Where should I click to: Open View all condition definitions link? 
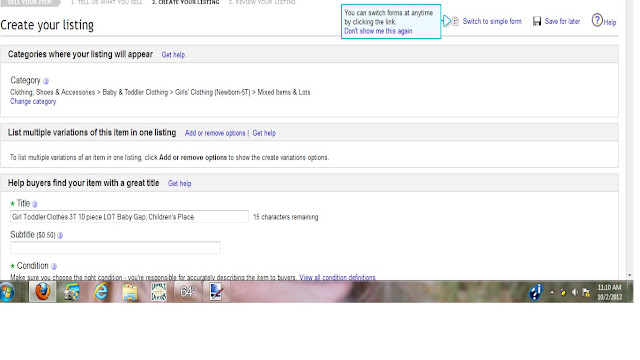(337, 278)
